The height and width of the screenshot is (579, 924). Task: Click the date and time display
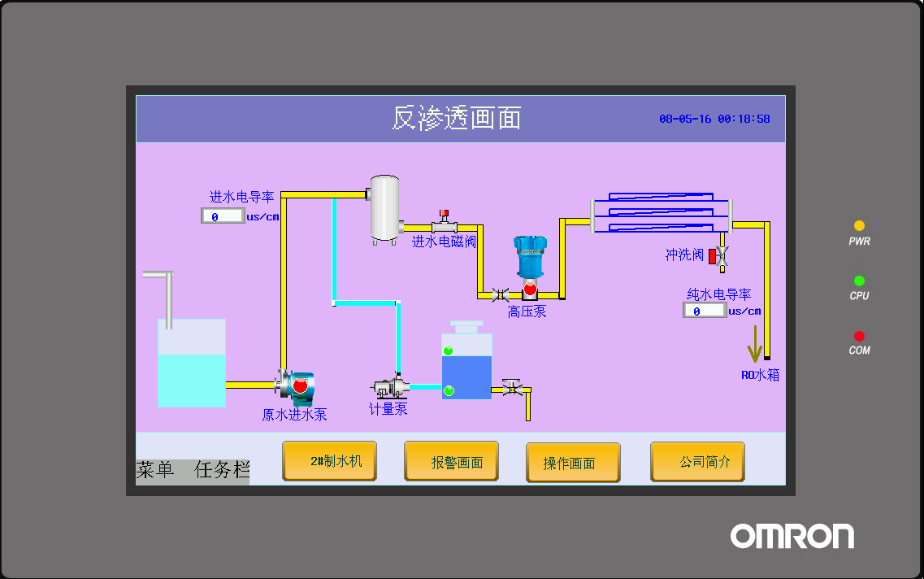(714, 119)
